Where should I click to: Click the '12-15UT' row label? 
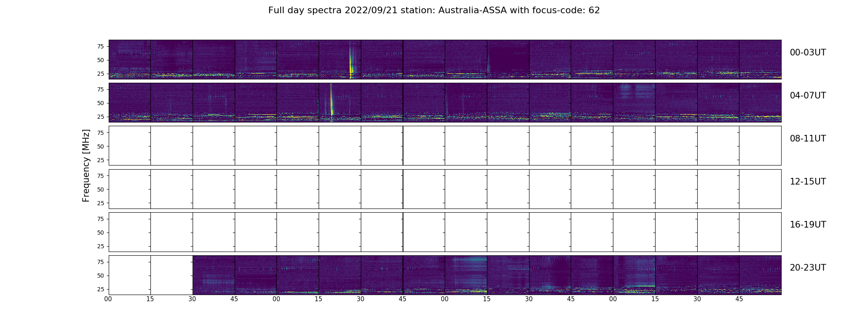click(x=808, y=182)
